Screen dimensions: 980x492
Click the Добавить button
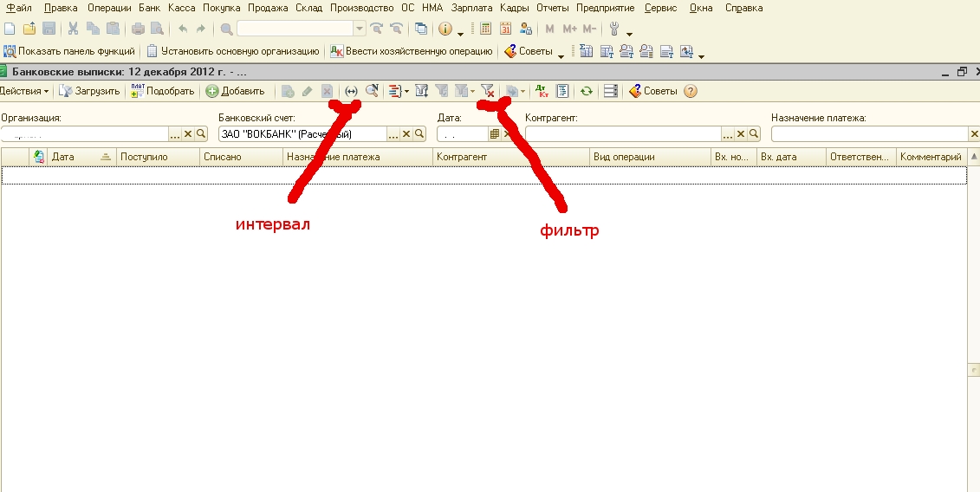(236, 91)
